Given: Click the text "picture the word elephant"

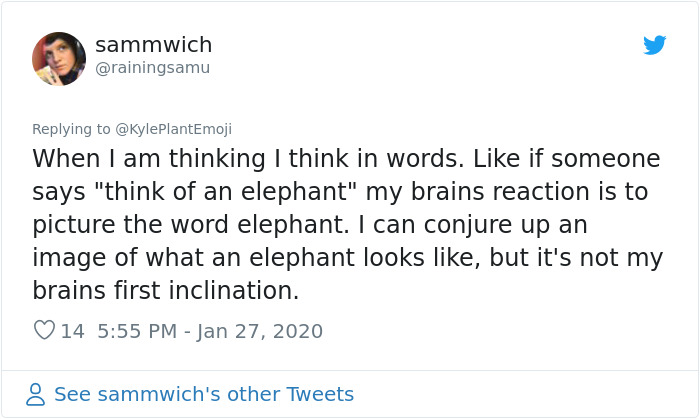Looking at the screenshot, I should pos(190,224).
